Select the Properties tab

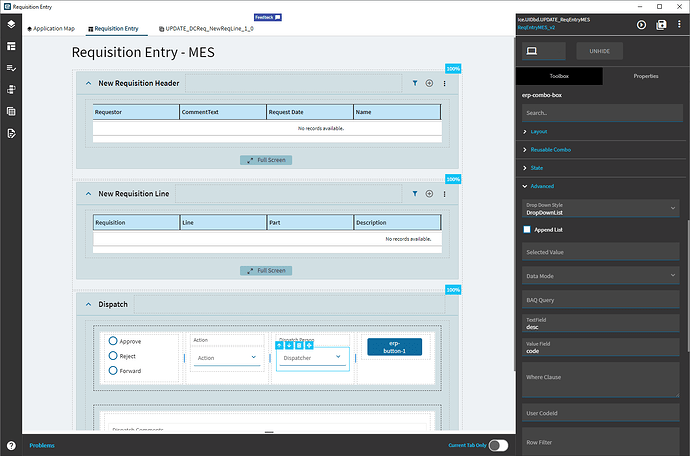pyautogui.click(x=646, y=76)
